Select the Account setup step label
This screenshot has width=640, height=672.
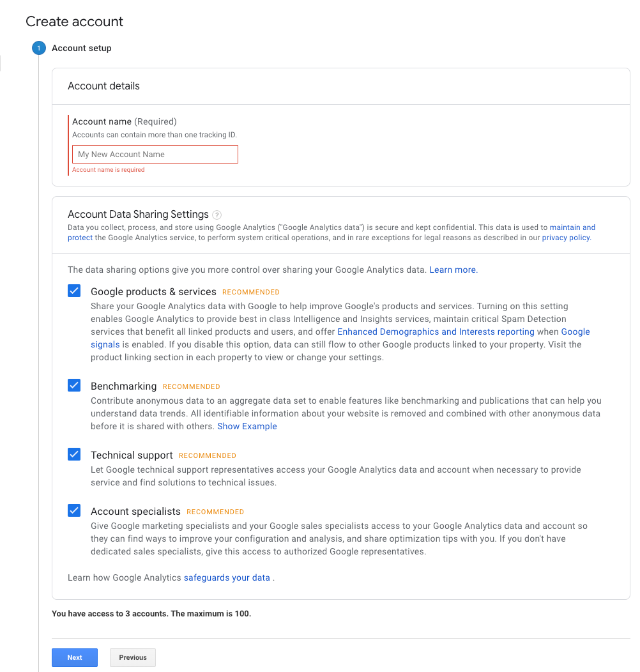pos(81,47)
